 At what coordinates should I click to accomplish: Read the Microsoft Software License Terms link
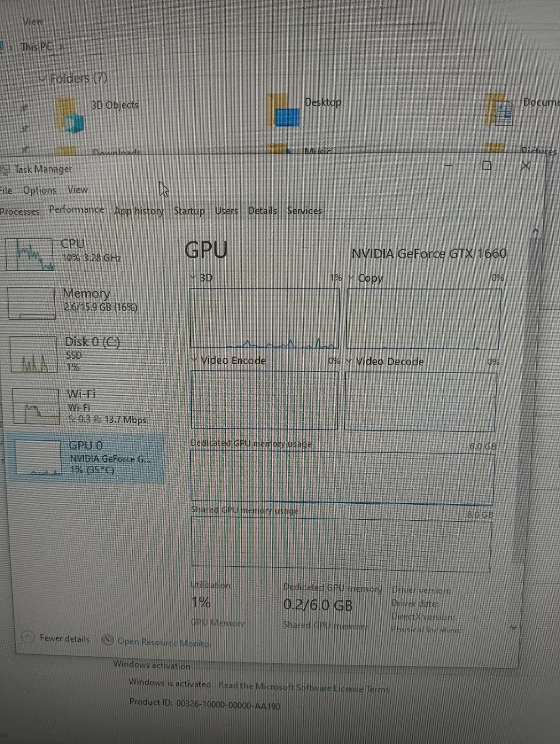click(x=304, y=687)
